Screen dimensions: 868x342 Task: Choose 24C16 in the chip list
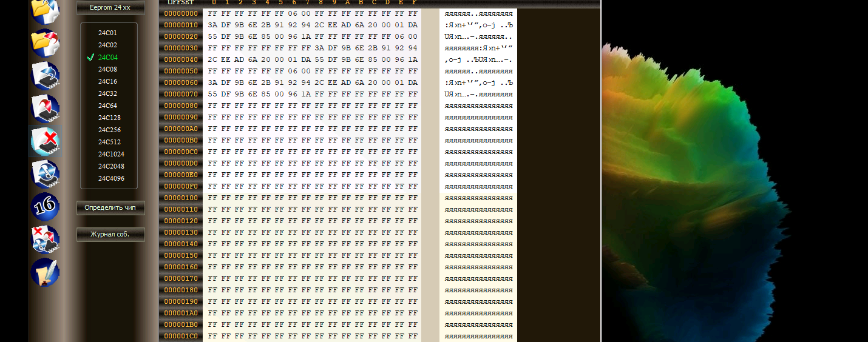pos(107,81)
